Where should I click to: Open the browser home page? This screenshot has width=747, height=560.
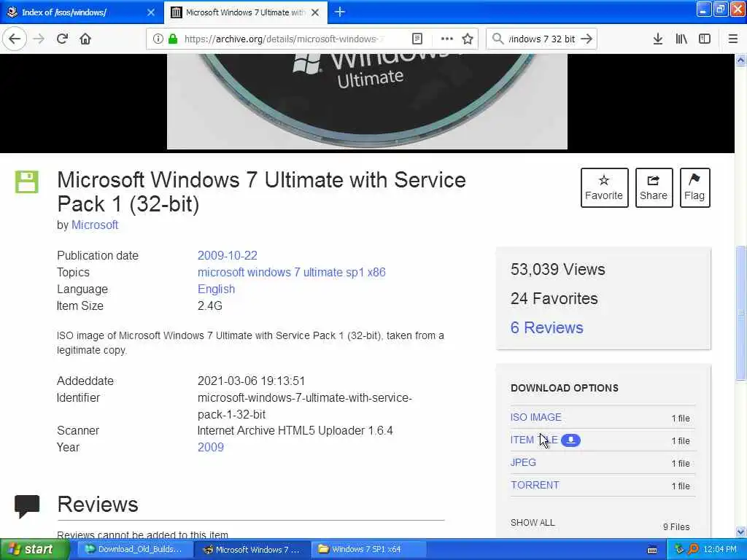click(85, 39)
